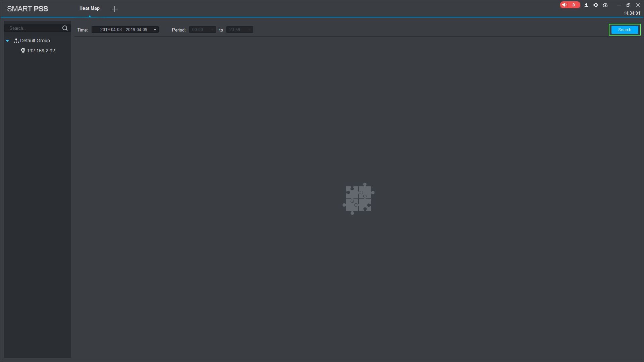This screenshot has height=362, width=644.
Task: Click the device tree search magnifier
Action: pyautogui.click(x=65, y=28)
